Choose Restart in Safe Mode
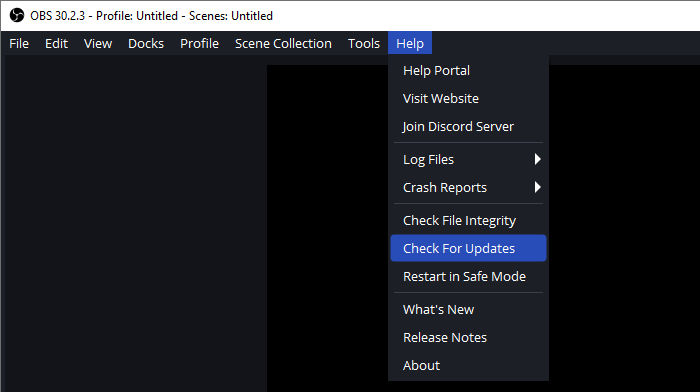The height and width of the screenshot is (392, 700). tap(468, 276)
